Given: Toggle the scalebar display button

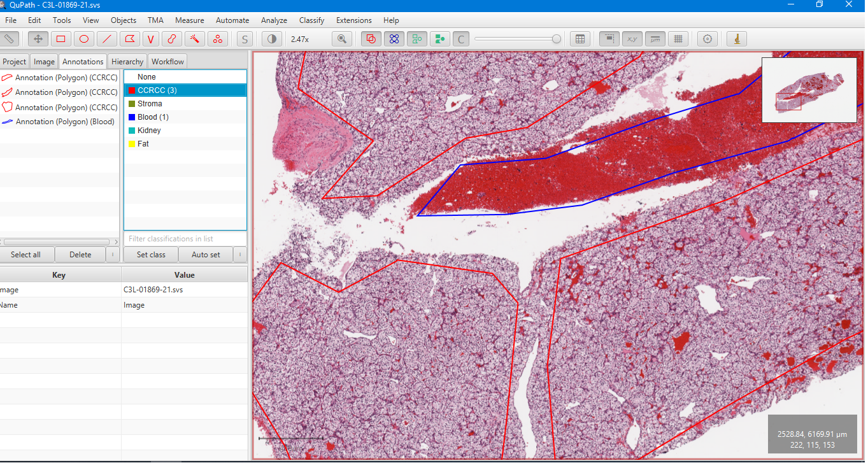Looking at the screenshot, I should pos(655,39).
